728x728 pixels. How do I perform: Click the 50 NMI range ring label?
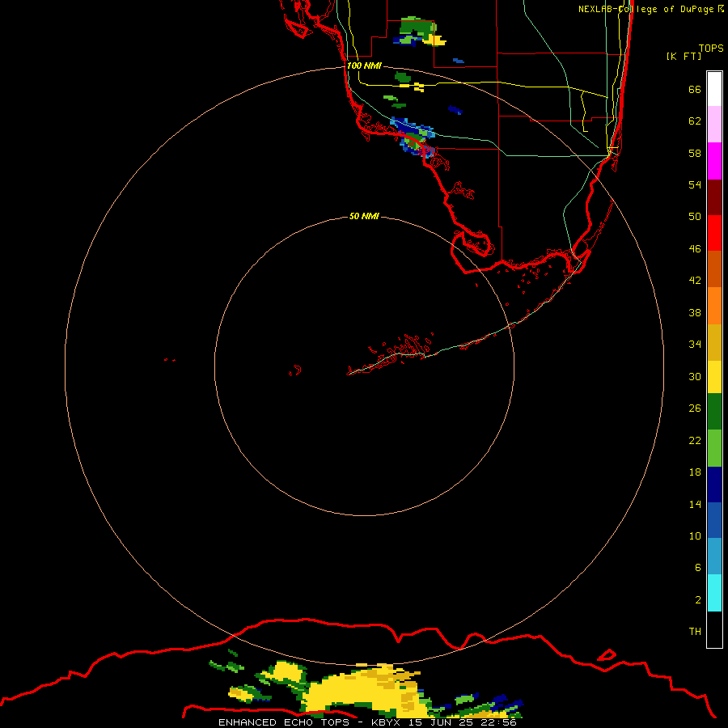point(364,216)
